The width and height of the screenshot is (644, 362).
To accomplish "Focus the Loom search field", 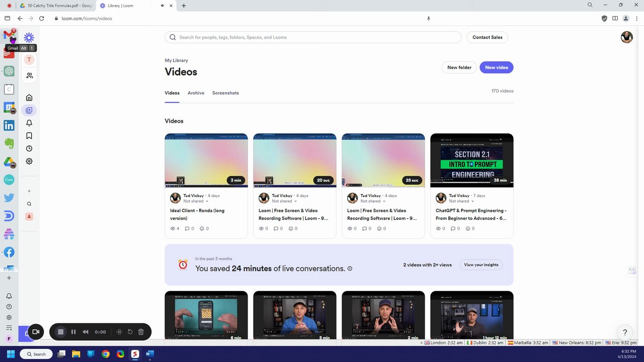I will [x=313, y=37].
